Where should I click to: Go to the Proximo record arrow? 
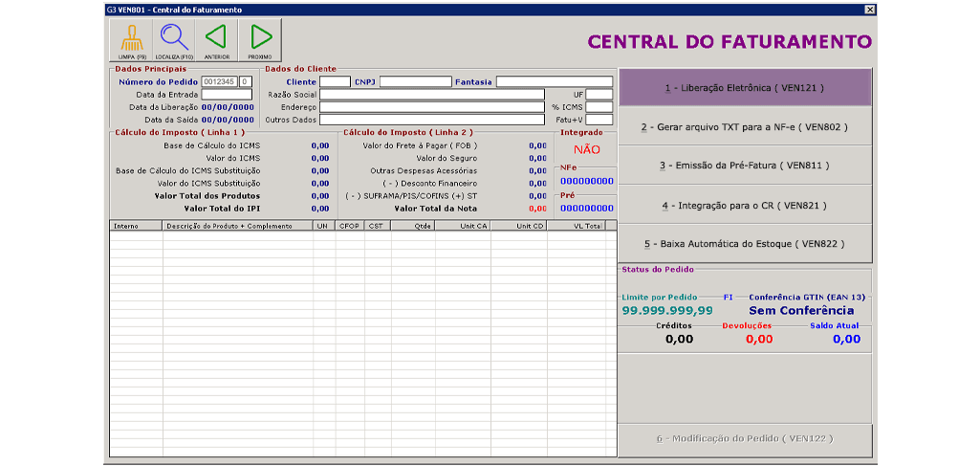[259, 41]
